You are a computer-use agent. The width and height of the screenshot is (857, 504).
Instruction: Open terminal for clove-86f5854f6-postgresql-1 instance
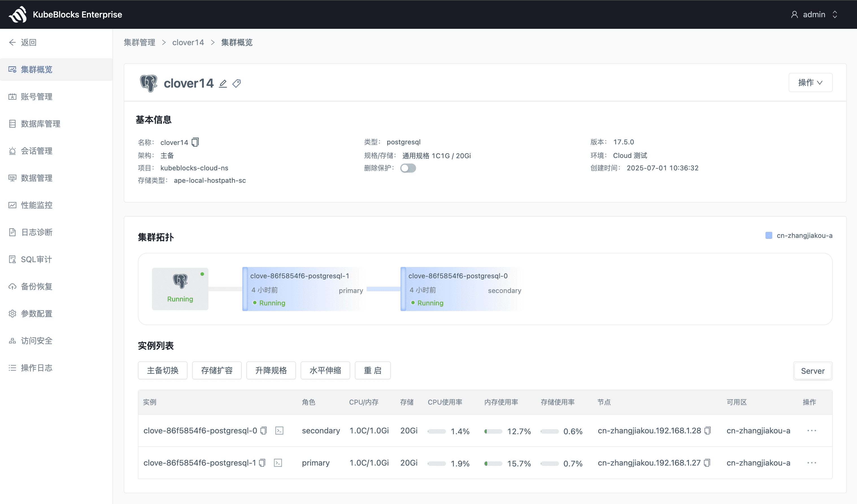tap(278, 463)
